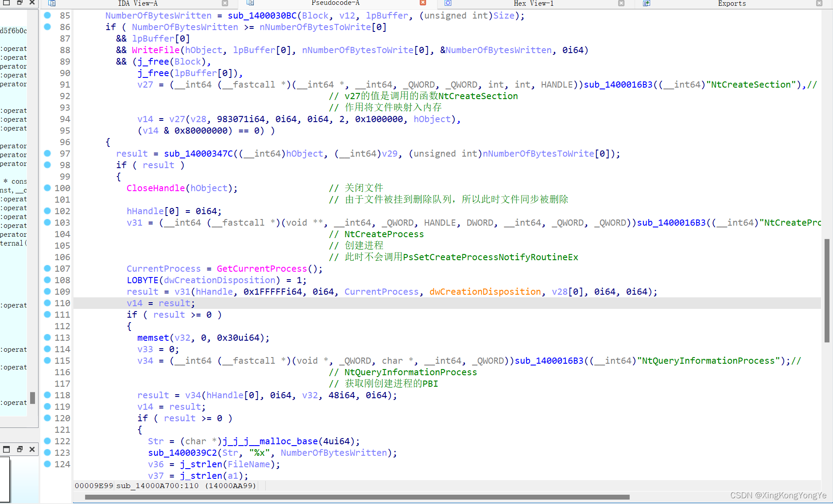Click the IDA View-A tab icon
The width and height of the screenshot is (833, 504).
point(52,3)
